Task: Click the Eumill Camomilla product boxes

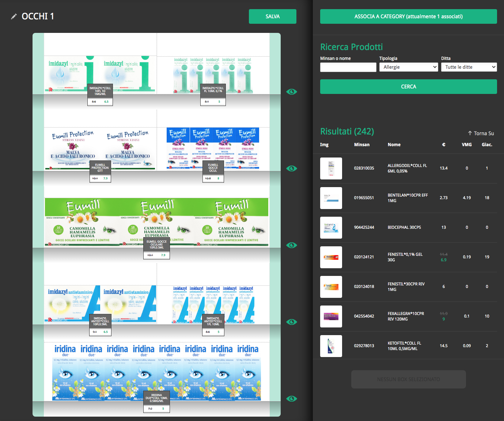Action: coord(156,222)
